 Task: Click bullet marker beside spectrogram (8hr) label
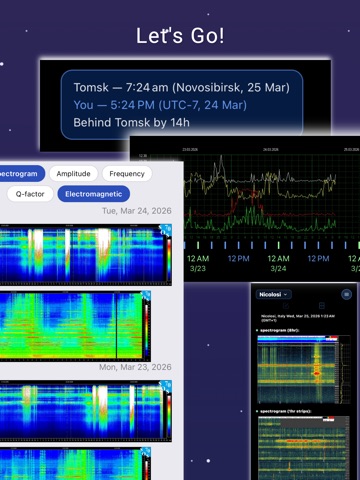click(257, 330)
